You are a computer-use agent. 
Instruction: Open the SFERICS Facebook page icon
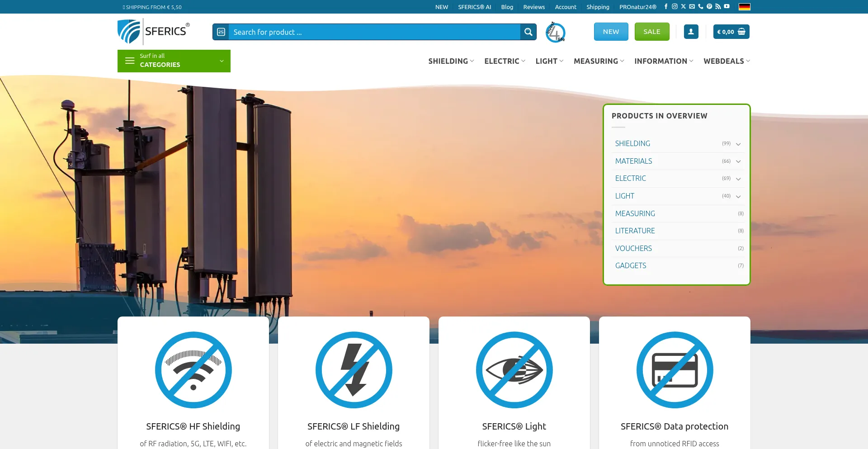(666, 7)
